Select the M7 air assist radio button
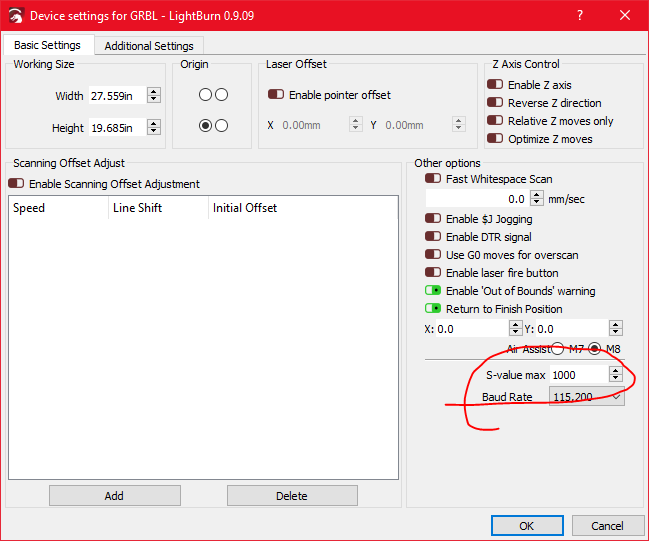649x541 pixels. (557, 349)
